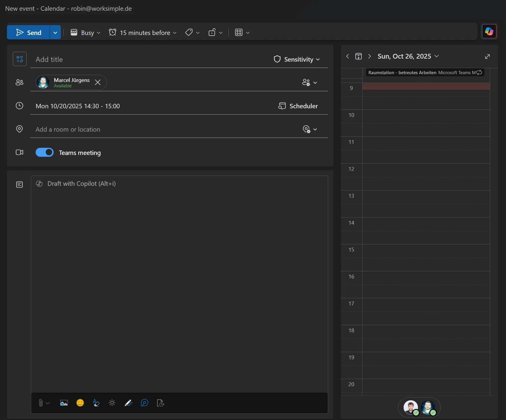The width and height of the screenshot is (506, 420).
Task: Open the Scheduler
Action: pos(298,106)
